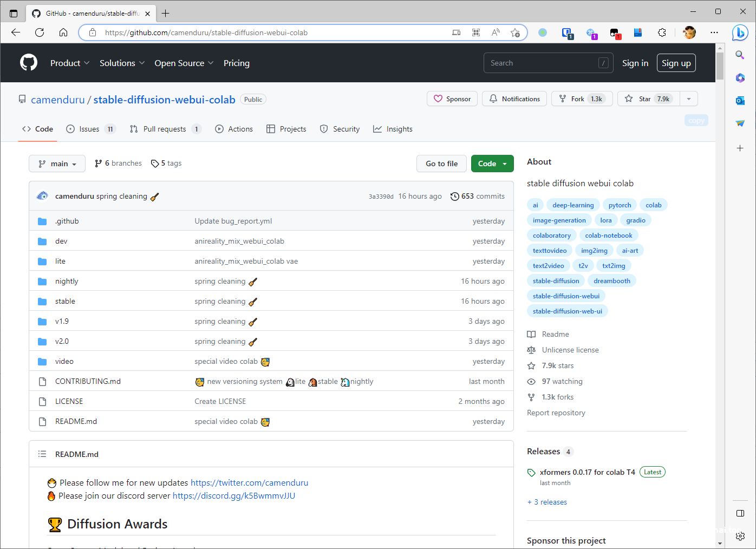
Task: Open the discord.gg/k5BwmmvJJU link
Action: pyautogui.click(x=234, y=495)
